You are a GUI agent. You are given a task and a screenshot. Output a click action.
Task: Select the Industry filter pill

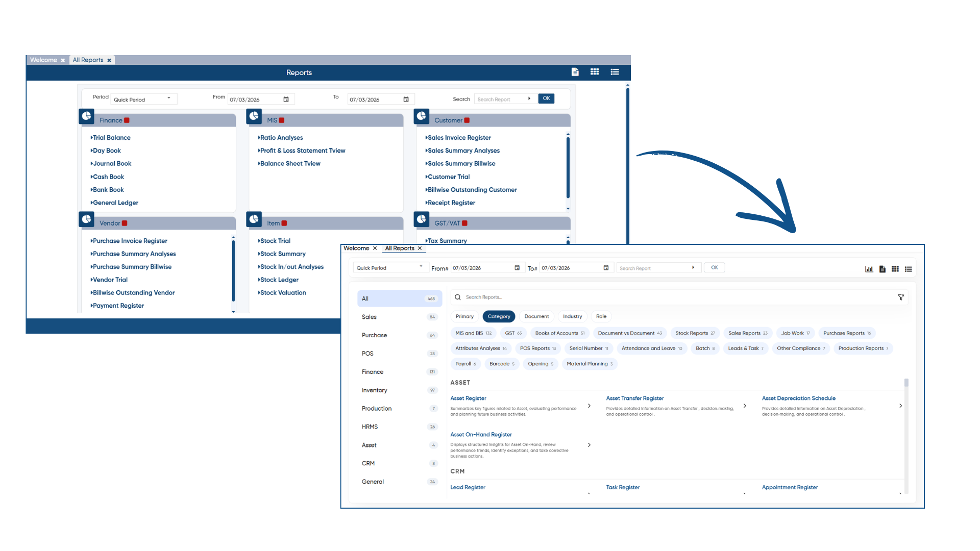pos(572,316)
